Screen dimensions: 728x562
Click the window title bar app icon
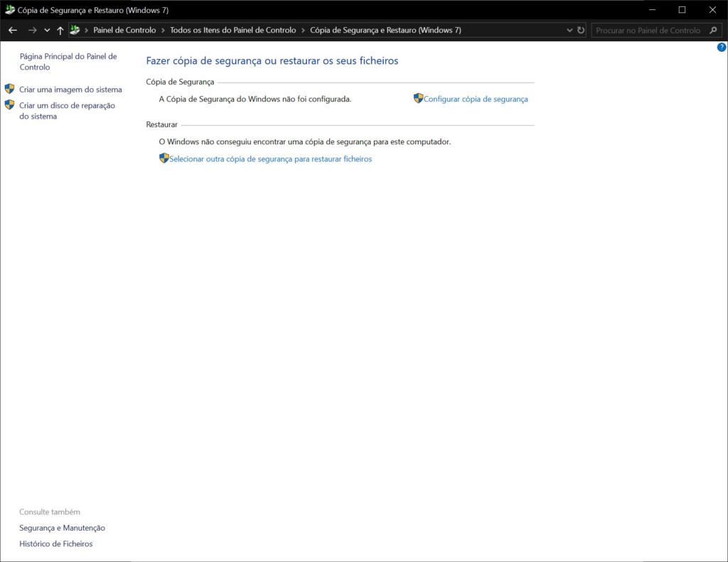(x=10, y=10)
